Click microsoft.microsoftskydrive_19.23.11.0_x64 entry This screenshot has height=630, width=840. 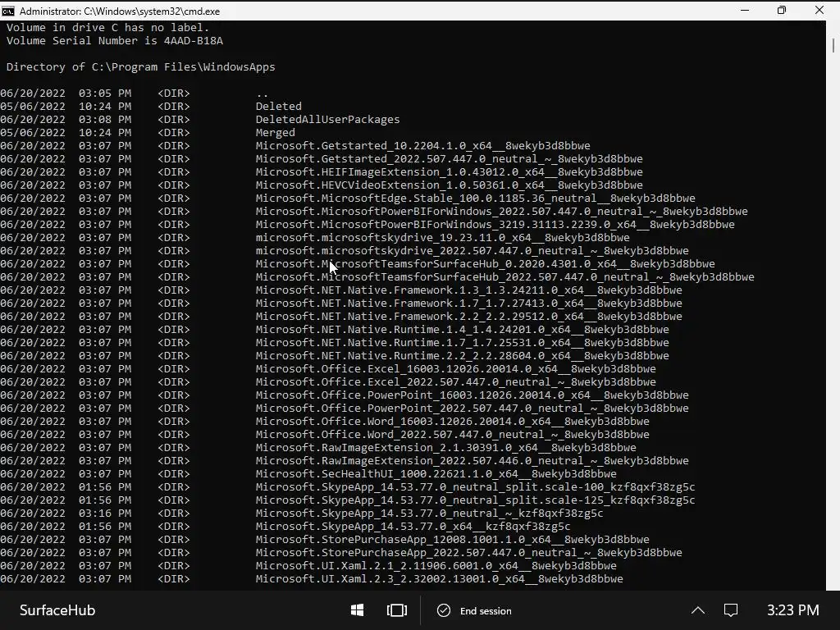point(442,237)
